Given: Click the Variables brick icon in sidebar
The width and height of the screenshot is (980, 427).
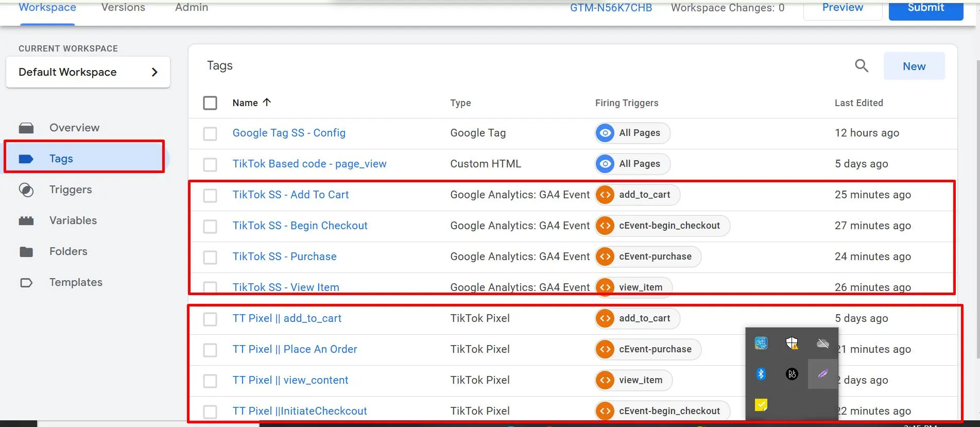Looking at the screenshot, I should (x=26, y=220).
